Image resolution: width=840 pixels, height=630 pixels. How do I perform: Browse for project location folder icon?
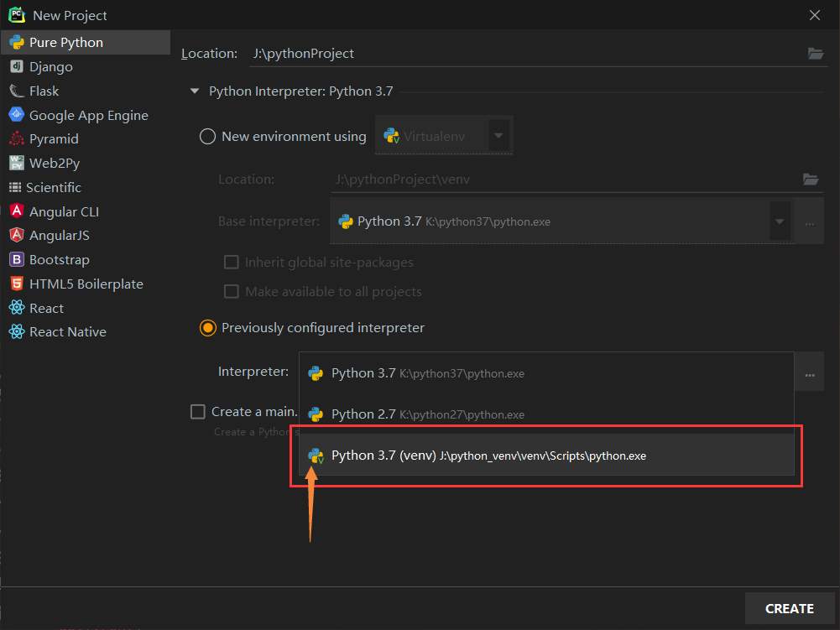point(816,53)
